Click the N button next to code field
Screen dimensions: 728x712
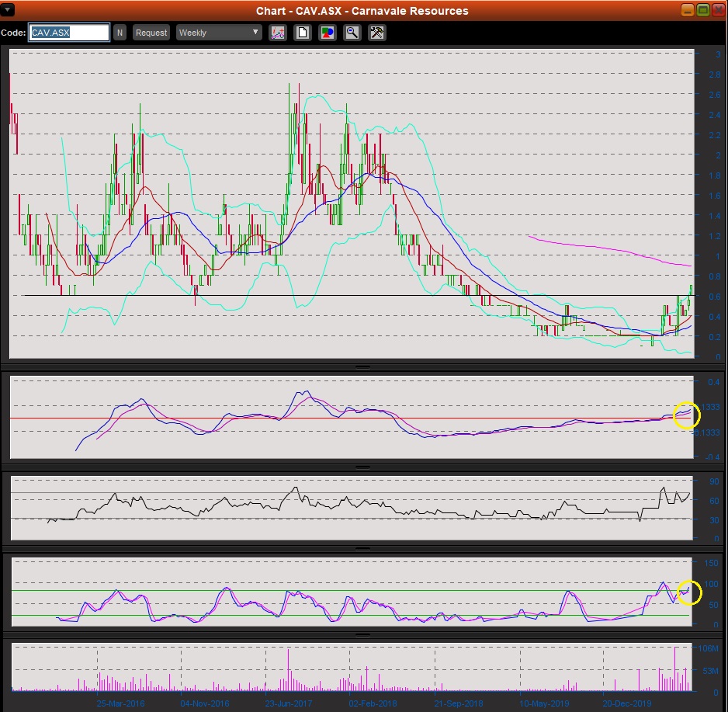[x=120, y=33]
